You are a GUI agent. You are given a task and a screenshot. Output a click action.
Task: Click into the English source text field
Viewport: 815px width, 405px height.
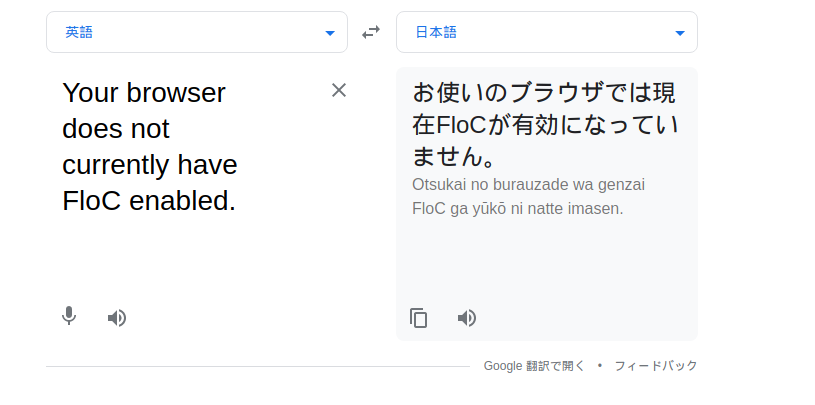(190, 250)
